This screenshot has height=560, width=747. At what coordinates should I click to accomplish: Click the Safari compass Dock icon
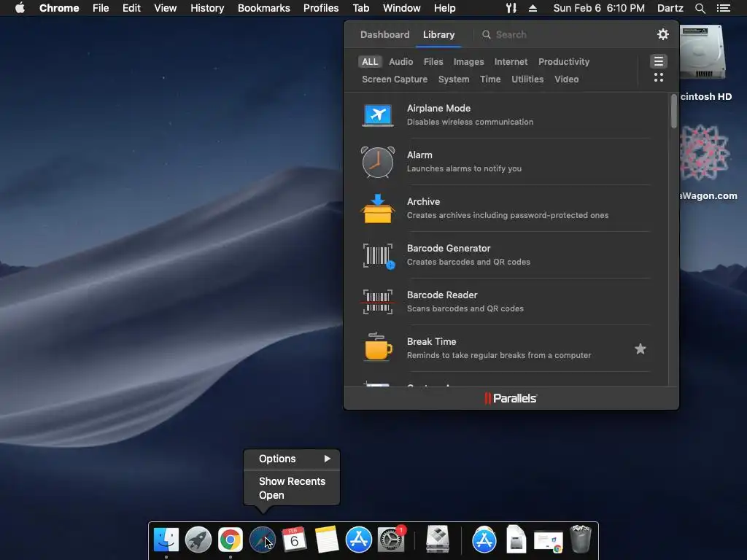263,540
